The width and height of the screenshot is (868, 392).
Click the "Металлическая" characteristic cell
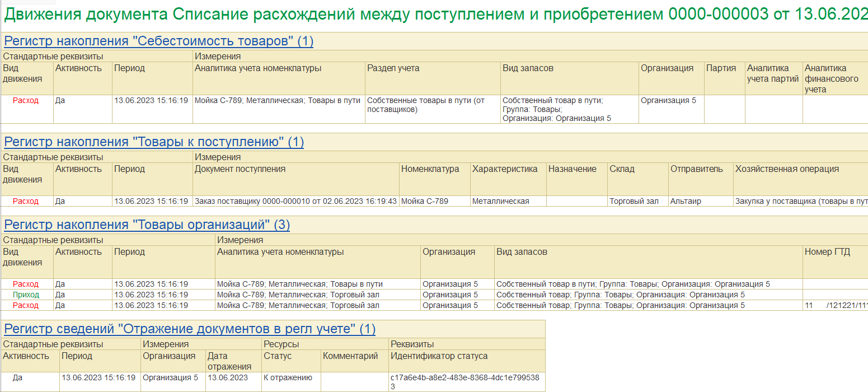(508, 201)
